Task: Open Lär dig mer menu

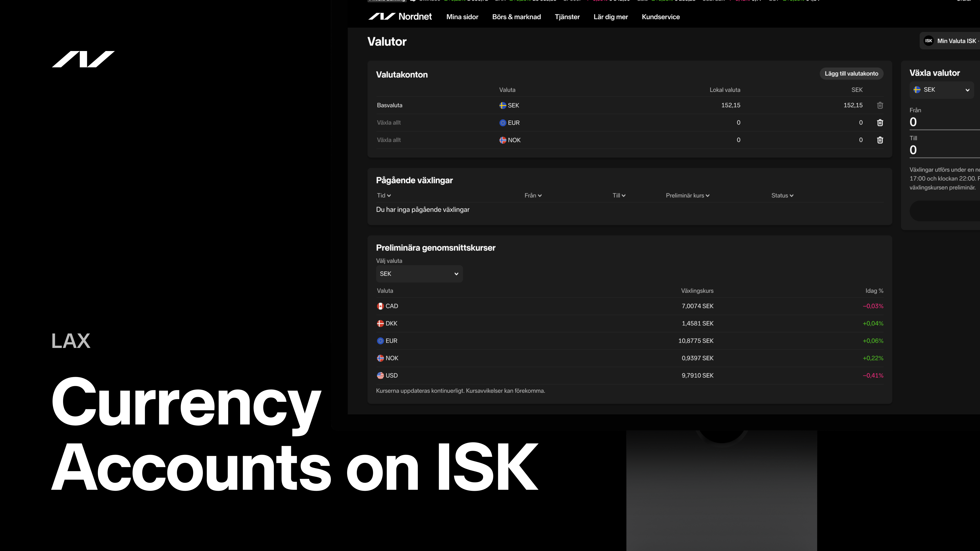Action: coord(611,17)
